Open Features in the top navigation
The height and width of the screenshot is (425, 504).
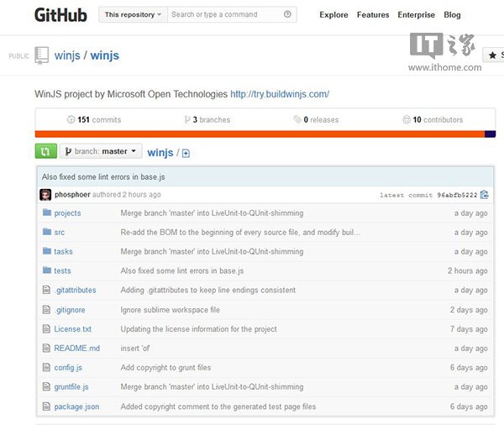pyautogui.click(x=373, y=15)
